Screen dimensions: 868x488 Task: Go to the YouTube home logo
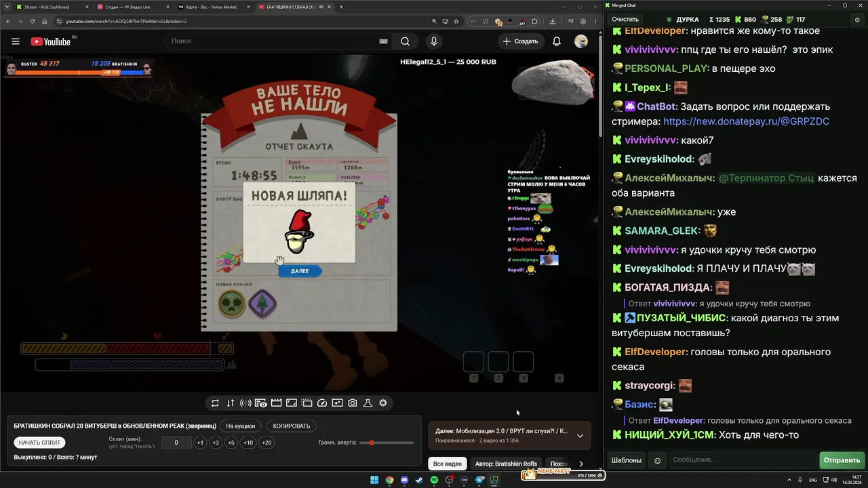(x=51, y=41)
